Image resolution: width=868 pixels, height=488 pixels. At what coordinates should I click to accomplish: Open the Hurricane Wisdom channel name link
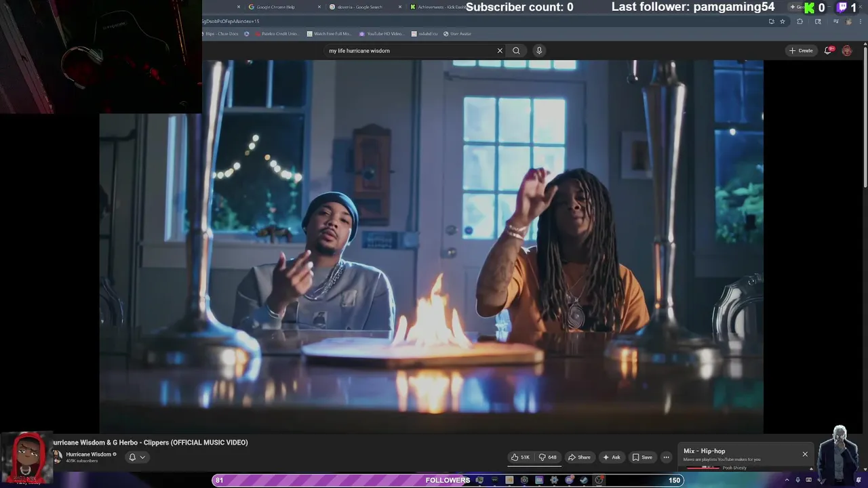click(x=88, y=454)
